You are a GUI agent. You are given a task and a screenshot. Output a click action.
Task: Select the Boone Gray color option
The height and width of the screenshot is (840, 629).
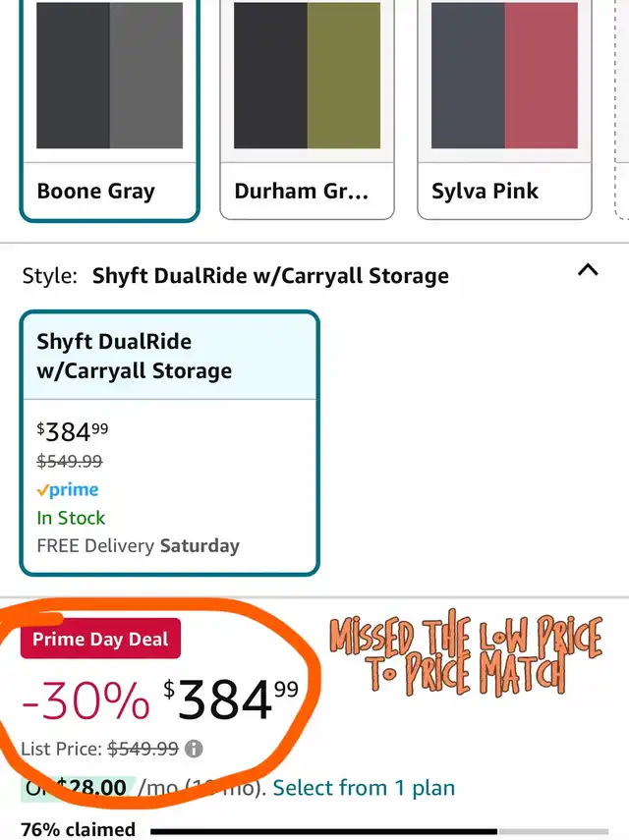tap(109, 108)
